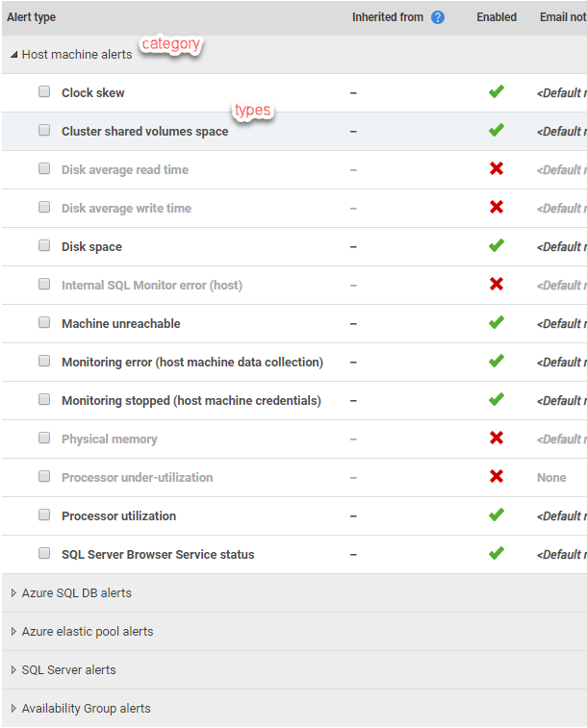Collapse the Host machine alerts category
The width and height of the screenshot is (587, 728).
pyautogui.click(x=13, y=55)
